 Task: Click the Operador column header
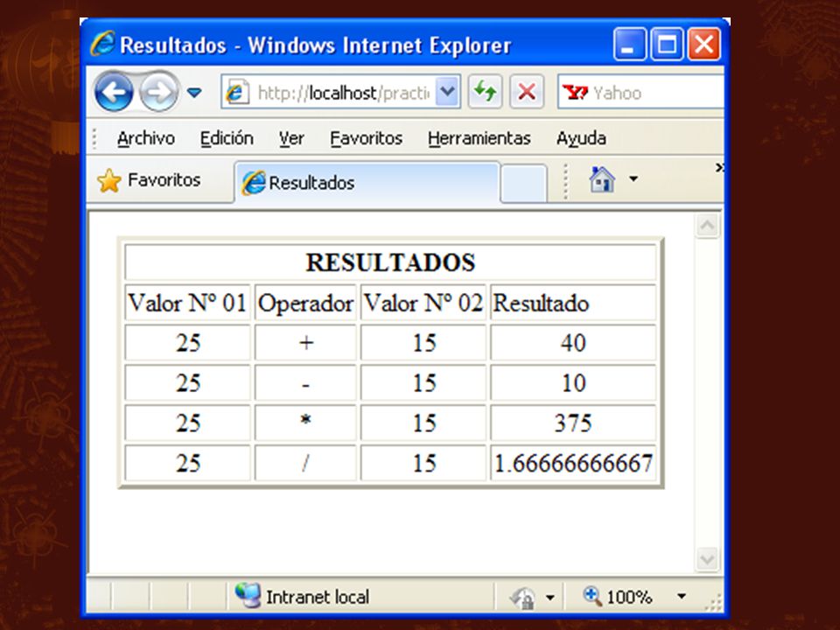(x=305, y=304)
